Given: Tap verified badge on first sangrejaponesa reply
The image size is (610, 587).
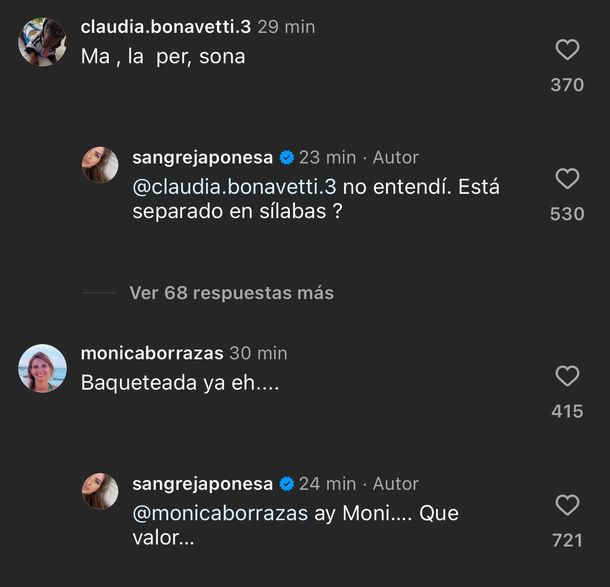Looking at the screenshot, I should coord(286,157).
